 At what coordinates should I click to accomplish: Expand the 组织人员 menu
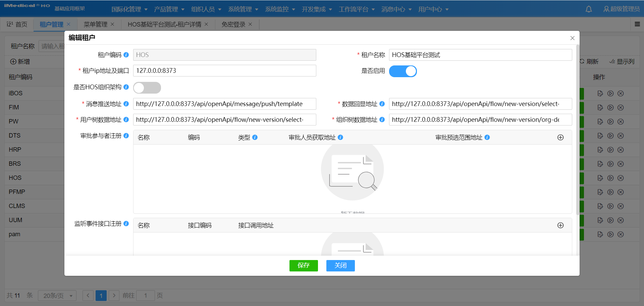206,9
